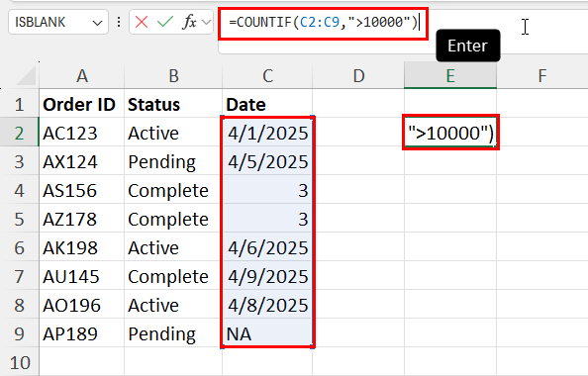Select row 9 header
Screen dimensions: 588x376
[20, 333]
